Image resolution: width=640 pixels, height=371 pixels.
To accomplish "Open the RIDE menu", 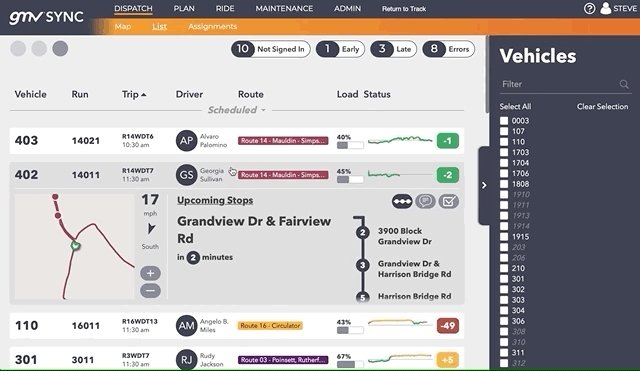I will [225, 9].
